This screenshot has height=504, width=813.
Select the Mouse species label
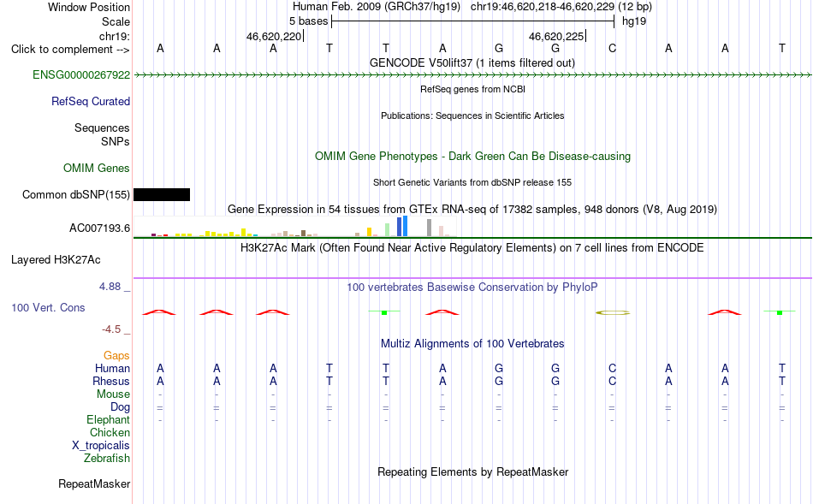(x=113, y=394)
